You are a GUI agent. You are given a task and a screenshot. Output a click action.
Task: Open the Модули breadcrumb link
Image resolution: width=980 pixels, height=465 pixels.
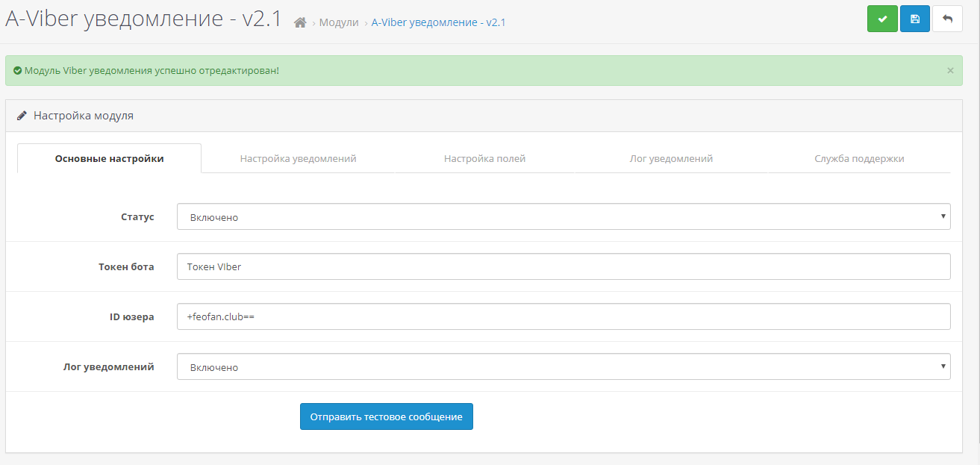coord(339,22)
